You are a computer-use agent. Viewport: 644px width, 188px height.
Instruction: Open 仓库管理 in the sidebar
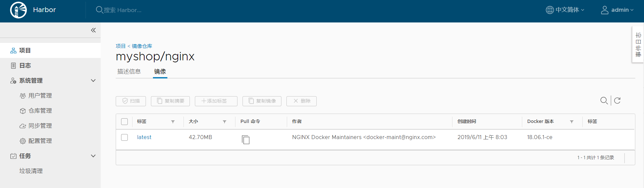pyautogui.click(x=40, y=111)
